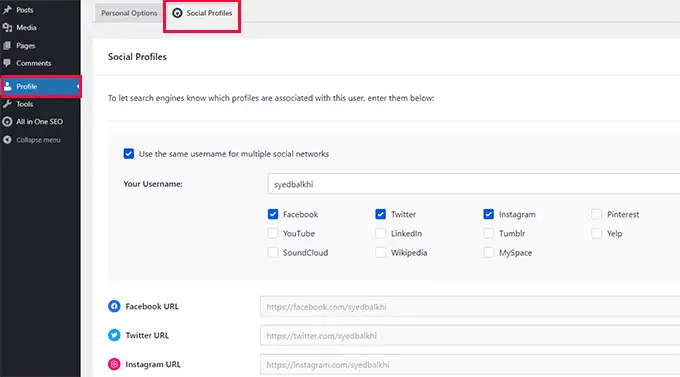Click the Twitter bird icon
680x377 pixels.
pos(114,335)
